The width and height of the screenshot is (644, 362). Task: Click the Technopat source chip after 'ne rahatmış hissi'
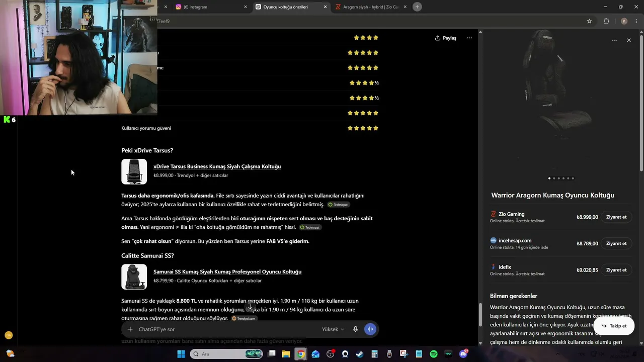coord(310,227)
